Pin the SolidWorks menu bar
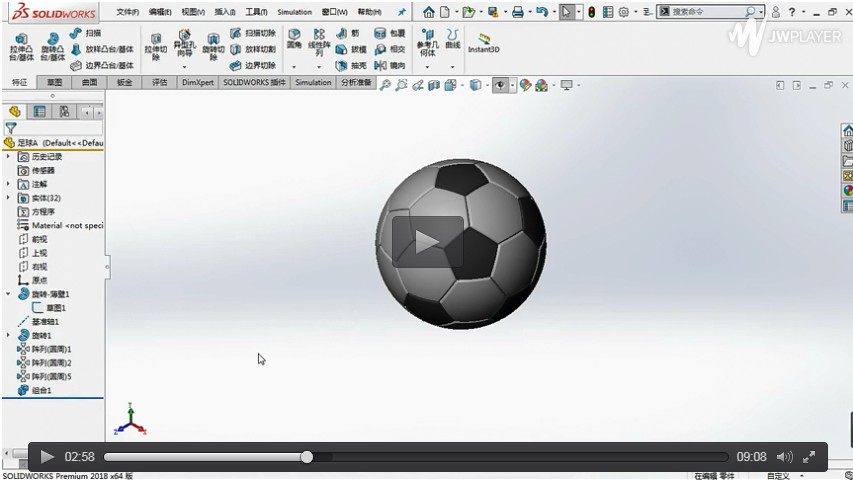 tap(402, 12)
